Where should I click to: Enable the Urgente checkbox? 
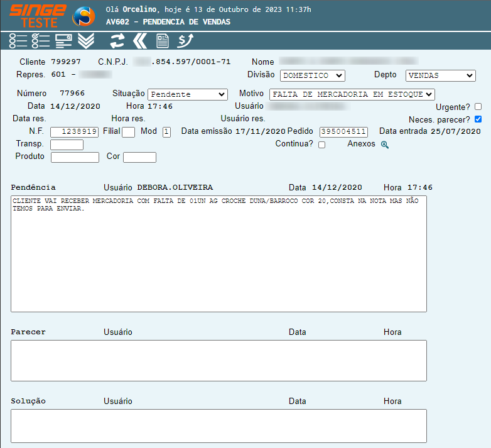click(478, 107)
